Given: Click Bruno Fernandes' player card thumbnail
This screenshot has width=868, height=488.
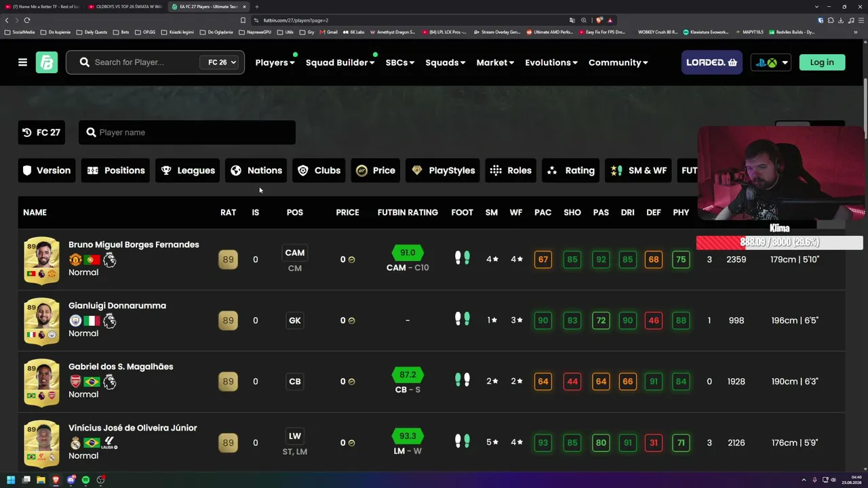Looking at the screenshot, I should point(41,260).
